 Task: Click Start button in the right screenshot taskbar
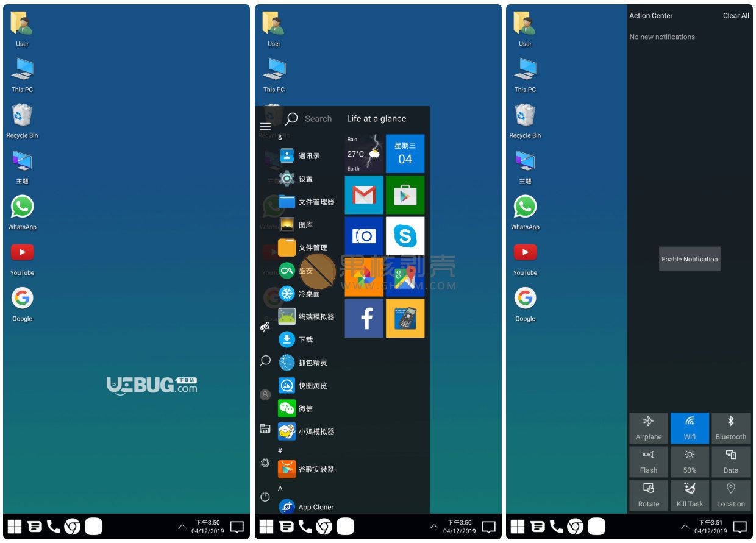pos(518,527)
